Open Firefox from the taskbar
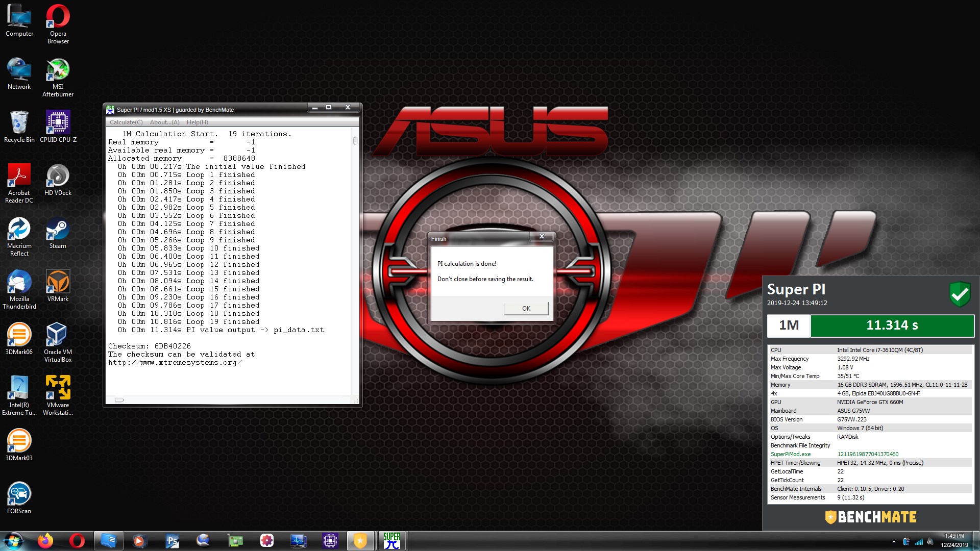The height and width of the screenshot is (551, 980). tap(45, 541)
